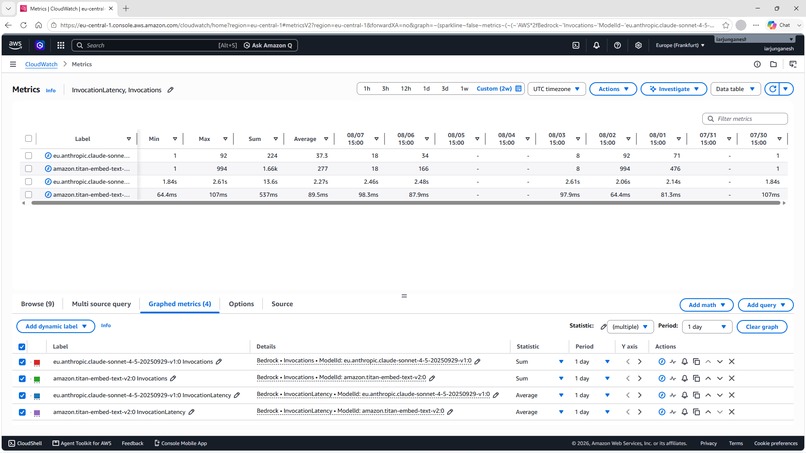Open notifications bell in AWS header
806x453 pixels.
pyautogui.click(x=596, y=45)
